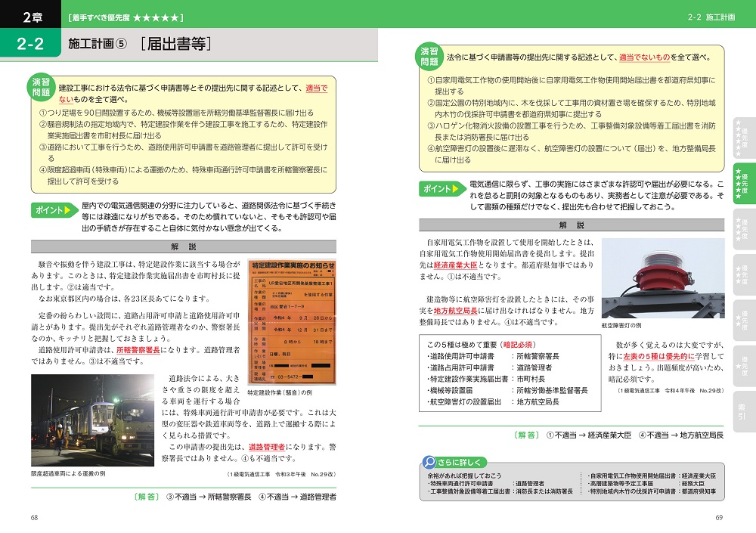Click the red 適当でないもの in the right-page question
The height and width of the screenshot is (533, 756).
tap(645, 57)
